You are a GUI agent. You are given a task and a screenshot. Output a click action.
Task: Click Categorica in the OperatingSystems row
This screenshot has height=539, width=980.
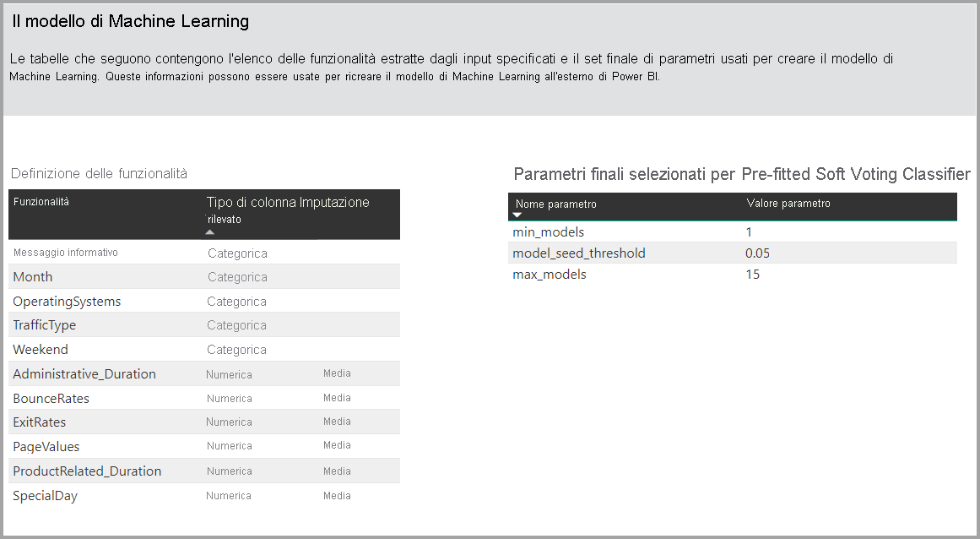point(237,302)
